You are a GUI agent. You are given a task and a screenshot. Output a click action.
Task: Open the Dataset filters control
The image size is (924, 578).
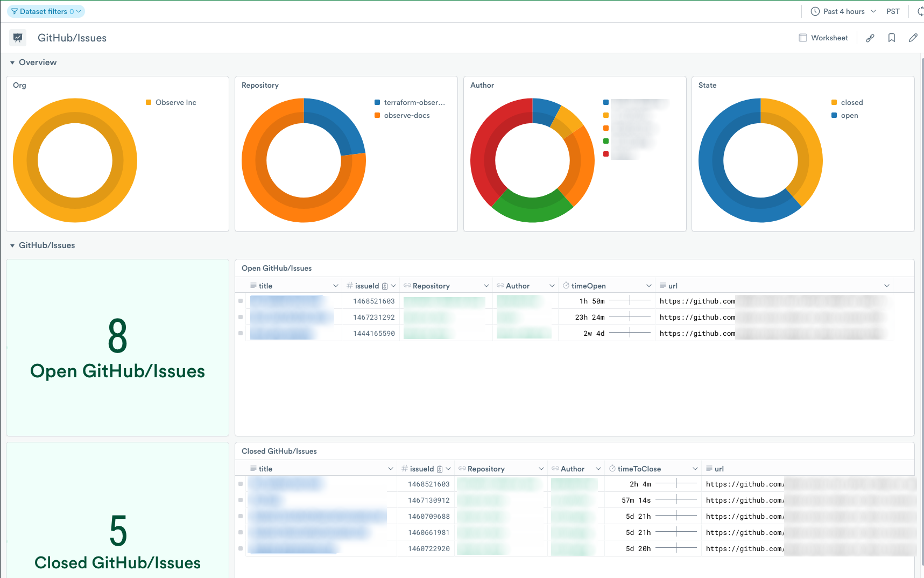click(46, 11)
